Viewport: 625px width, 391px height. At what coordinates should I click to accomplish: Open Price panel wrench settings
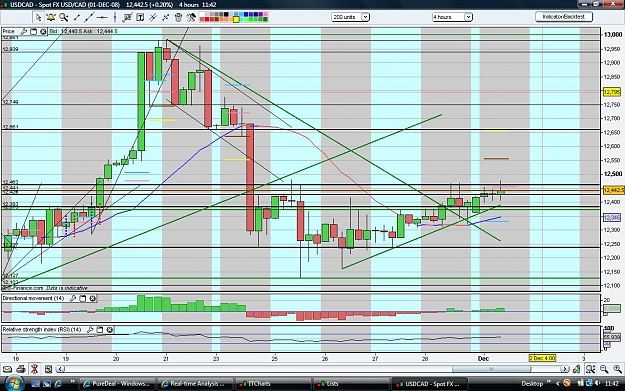24,31
